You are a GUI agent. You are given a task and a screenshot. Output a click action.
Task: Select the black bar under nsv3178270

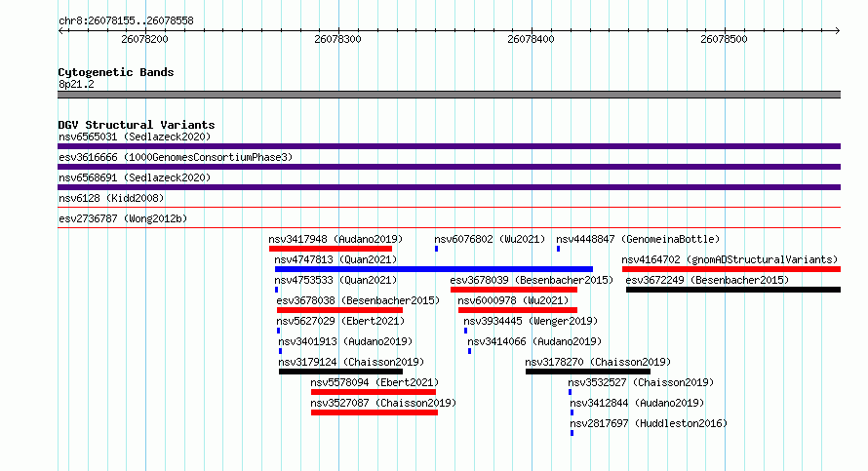point(588,372)
